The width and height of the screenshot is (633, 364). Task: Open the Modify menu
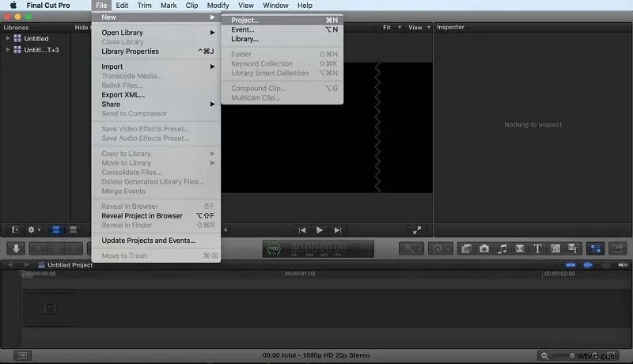click(218, 6)
